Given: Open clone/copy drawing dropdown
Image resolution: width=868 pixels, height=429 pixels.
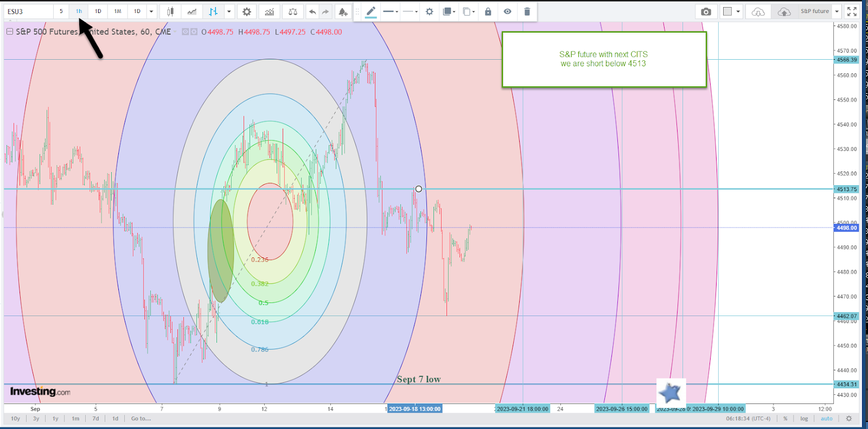Looking at the screenshot, I should tap(469, 11).
